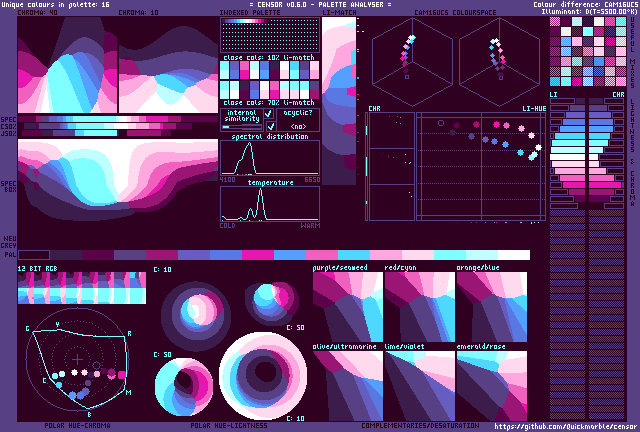Open the purple/seaweed complementary tile
This screenshot has height=432, width=640.
(x=348, y=307)
